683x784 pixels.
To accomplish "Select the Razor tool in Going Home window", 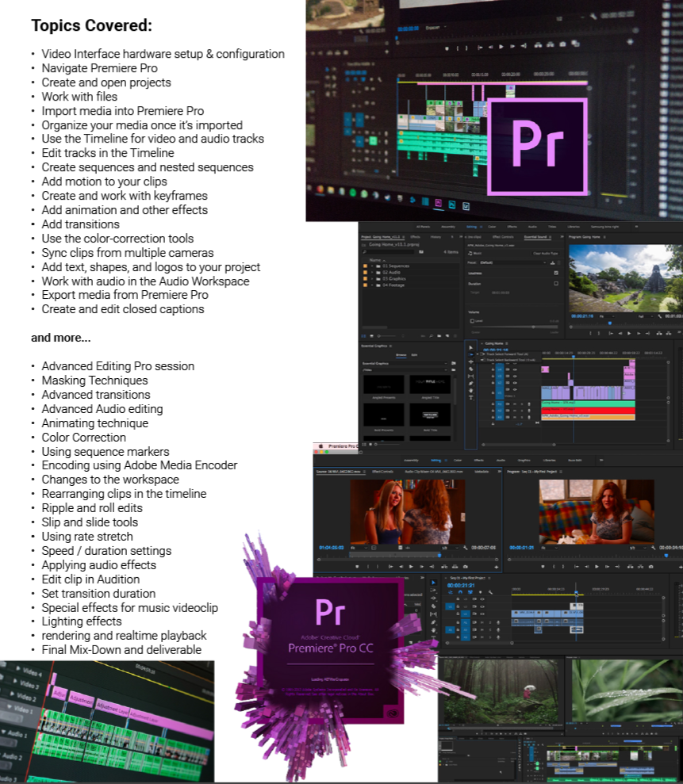I will [471, 369].
